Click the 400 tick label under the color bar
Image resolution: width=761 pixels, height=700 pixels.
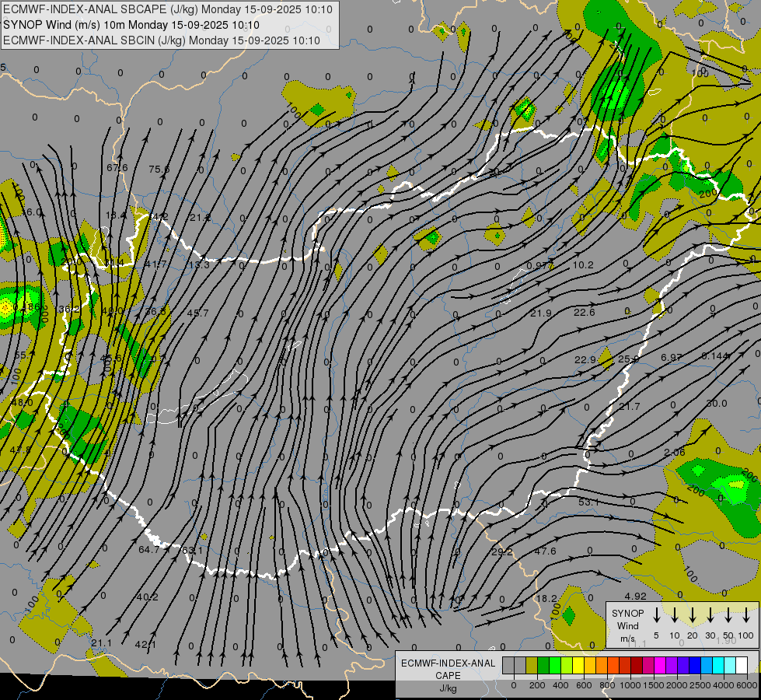[560, 685]
